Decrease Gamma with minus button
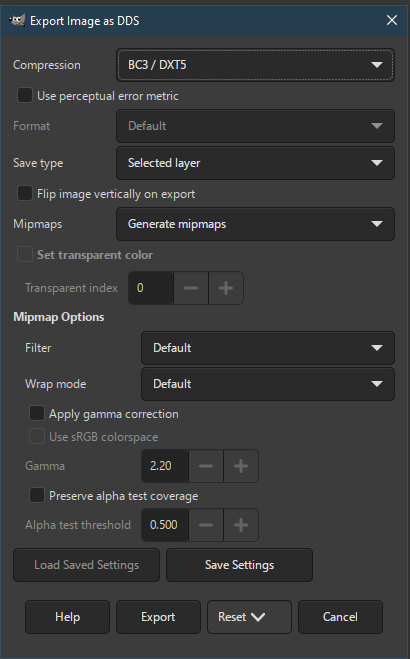 [x=206, y=466]
